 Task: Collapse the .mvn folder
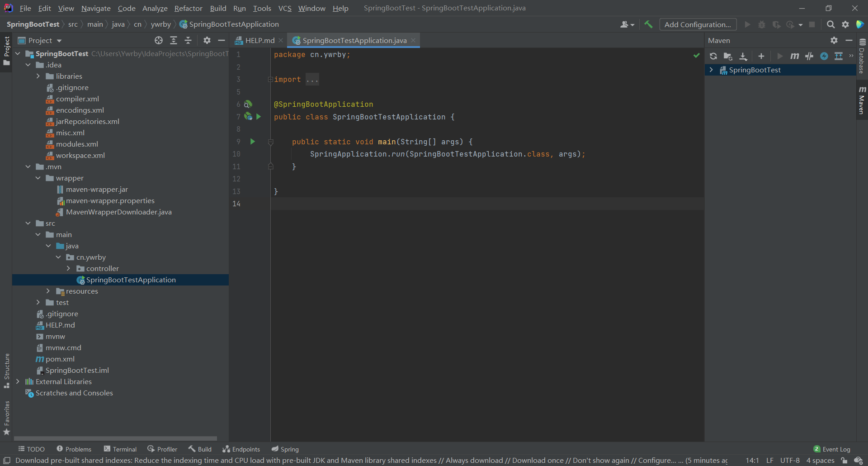(x=28, y=166)
